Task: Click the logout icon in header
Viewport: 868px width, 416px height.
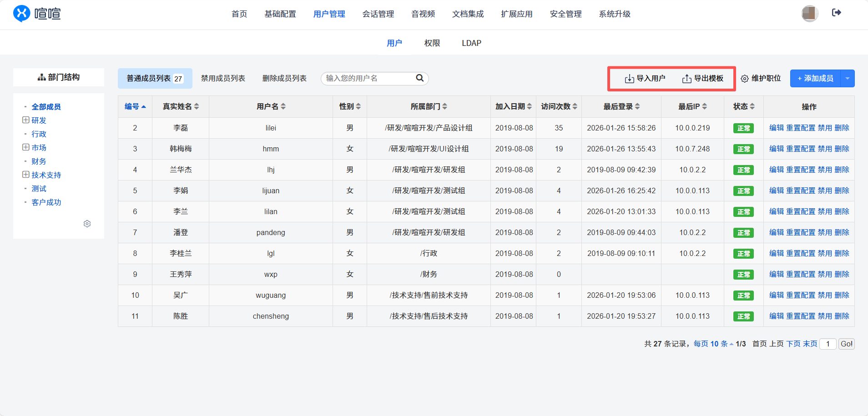Action: pyautogui.click(x=836, y=13)
